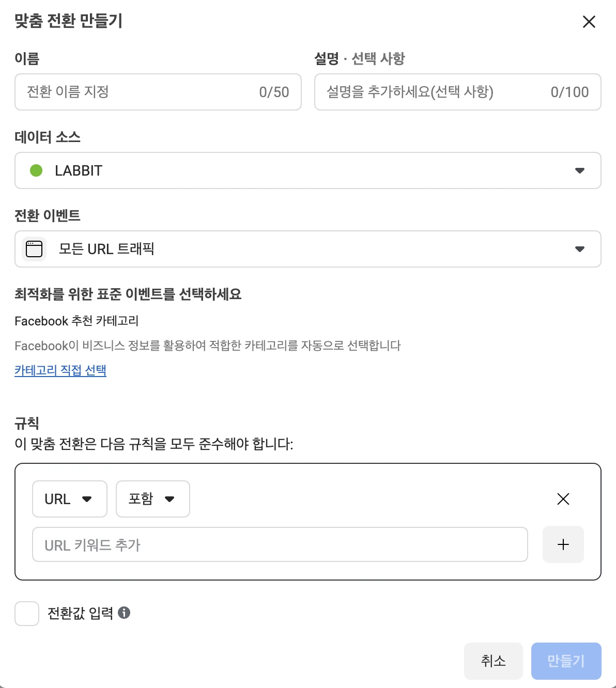The image size is (616, 688).
Task: Click the browser window icon beside 모든 URL 트래픽
Action: click(x=34, y=249)
